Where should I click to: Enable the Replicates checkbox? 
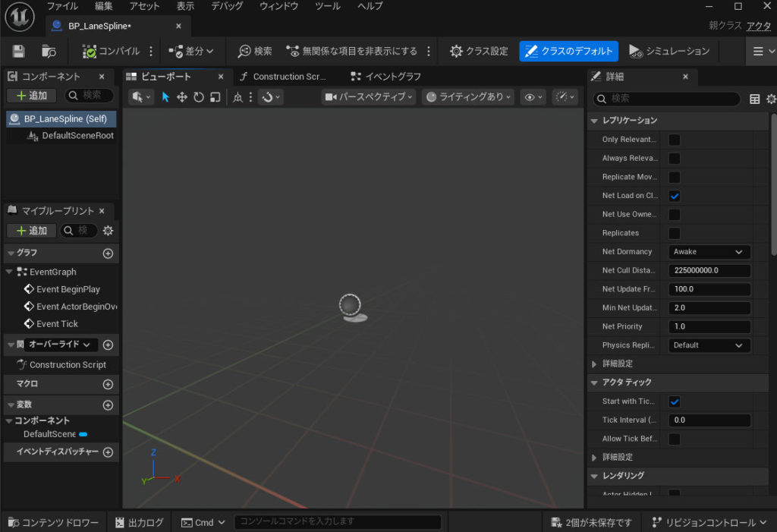tap(674, 233)
